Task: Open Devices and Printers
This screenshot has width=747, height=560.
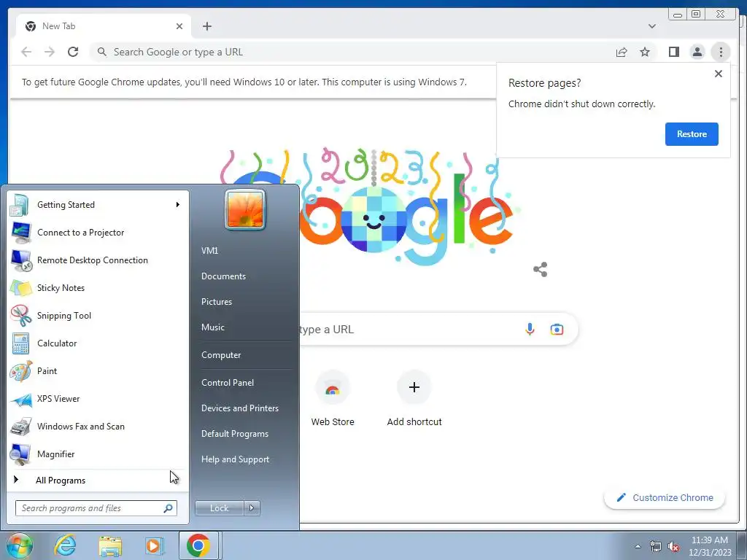Action: click(x=239, y=408)
